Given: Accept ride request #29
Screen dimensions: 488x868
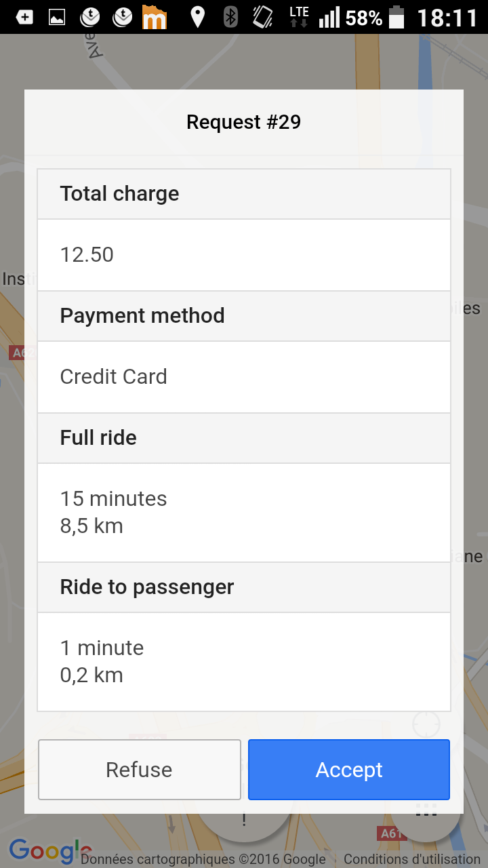Looking at the screenshot, I should pyautogui.click(x=349, y=770).
